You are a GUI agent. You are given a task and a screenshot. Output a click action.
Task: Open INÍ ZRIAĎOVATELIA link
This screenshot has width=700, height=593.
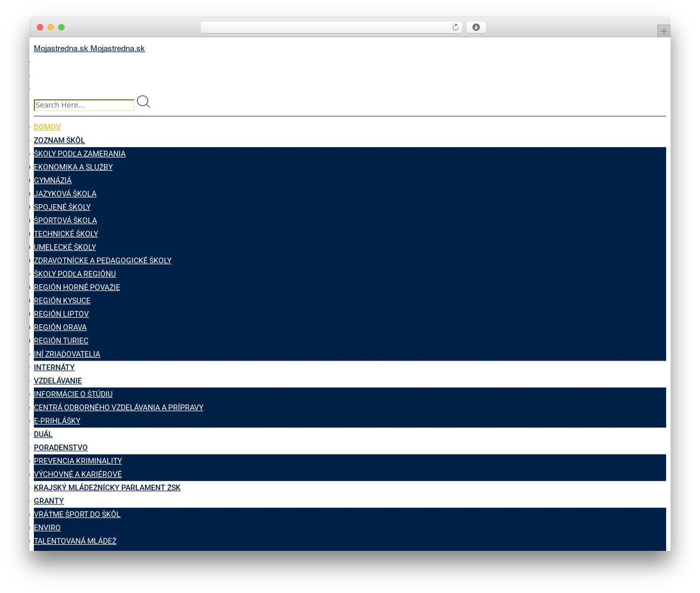pos(67,354)
